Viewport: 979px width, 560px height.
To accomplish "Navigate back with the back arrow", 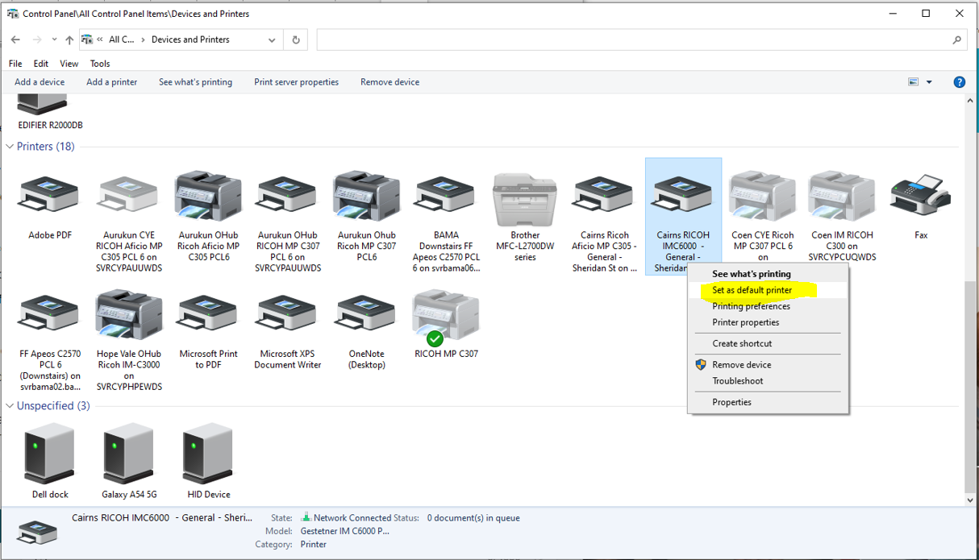I will (x=15, y=39).
